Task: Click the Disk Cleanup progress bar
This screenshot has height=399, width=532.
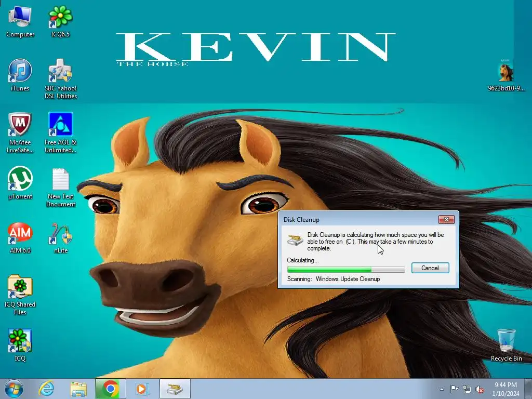Action: point(346,270)
